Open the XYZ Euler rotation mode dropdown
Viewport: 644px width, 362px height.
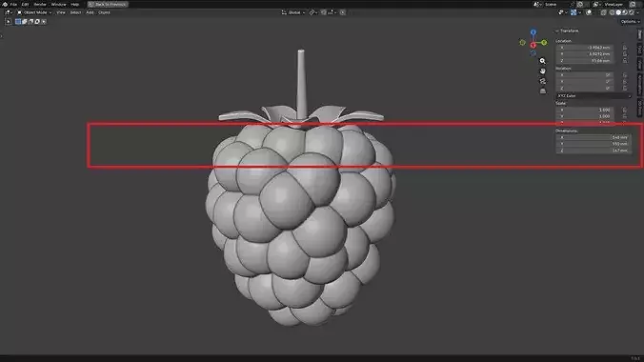pyautogui.click(x=594, y=95)
